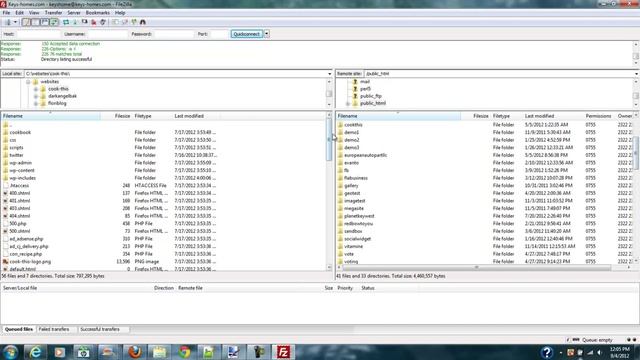Sort remote files by Filetype column
Viewport: 640px width, 360px height.
click(506, 116)
